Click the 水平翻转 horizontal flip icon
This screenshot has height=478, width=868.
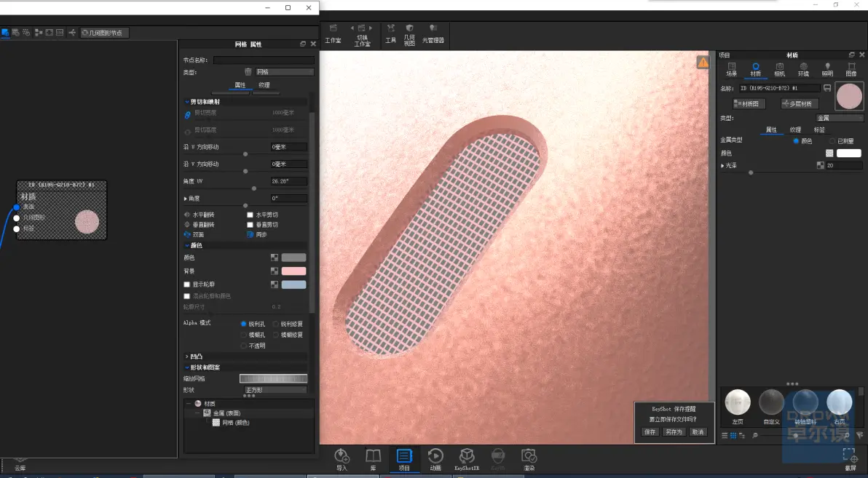click(187, 215)
